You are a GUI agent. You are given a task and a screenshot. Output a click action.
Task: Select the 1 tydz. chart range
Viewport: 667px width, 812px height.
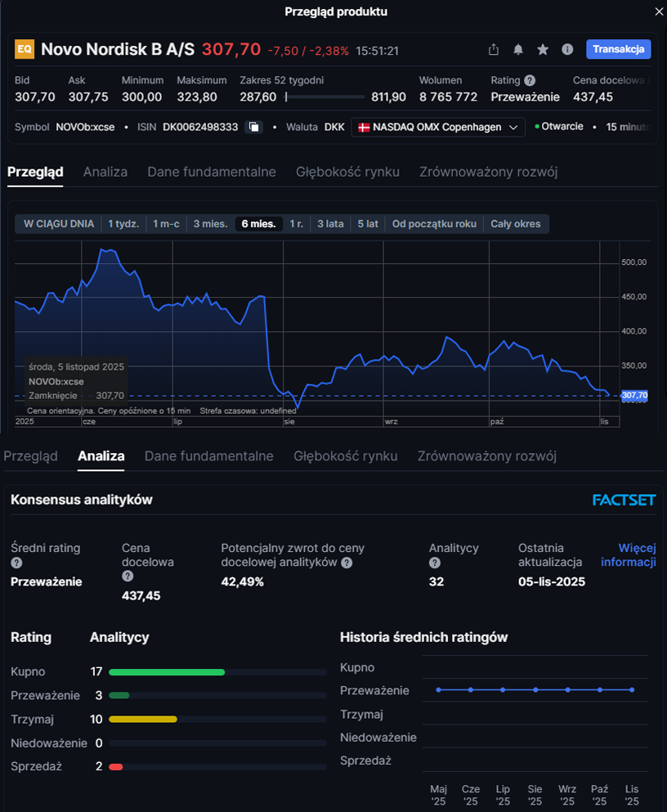coord(123,224)
